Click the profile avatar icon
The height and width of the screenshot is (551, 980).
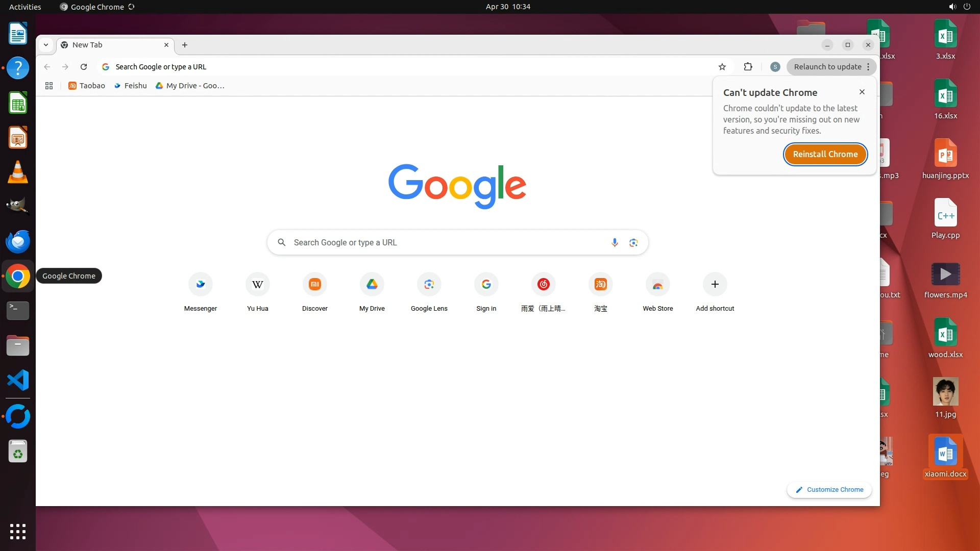pos(775,67)
